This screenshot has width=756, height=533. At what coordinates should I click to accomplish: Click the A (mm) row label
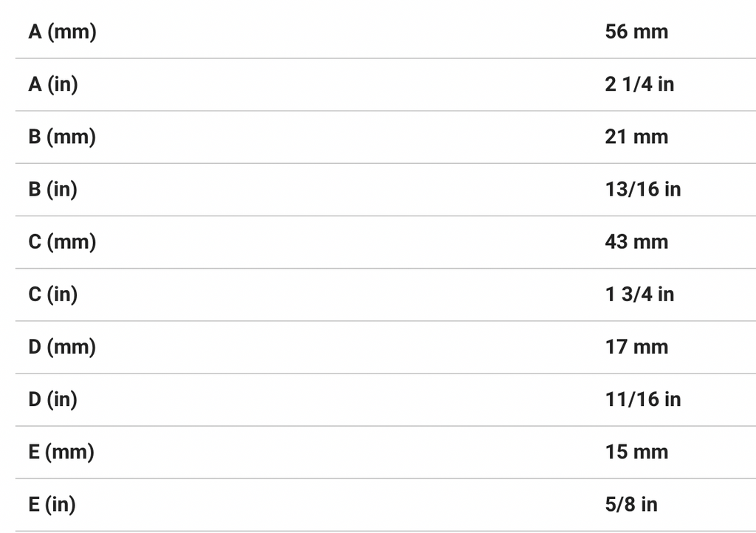(63, 32)
